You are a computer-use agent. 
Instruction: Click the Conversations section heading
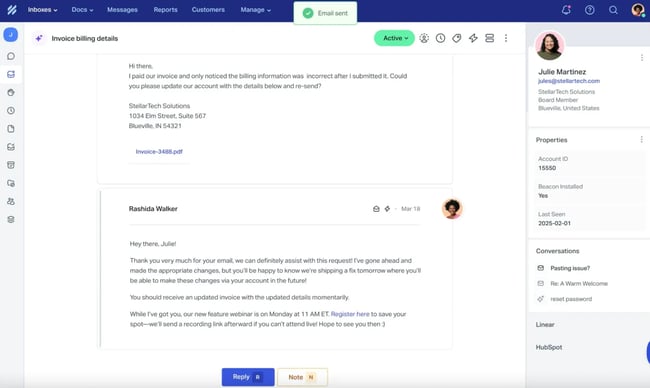[557, 251]
